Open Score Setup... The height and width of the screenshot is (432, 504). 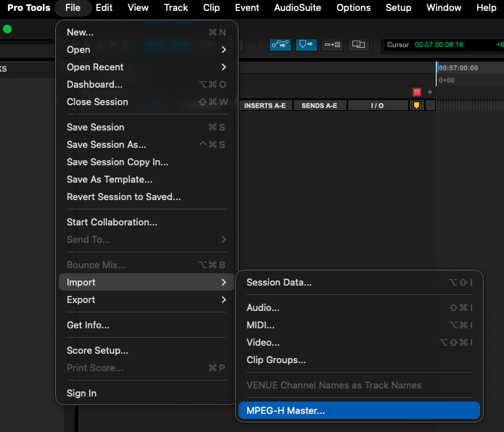[146, 350]
